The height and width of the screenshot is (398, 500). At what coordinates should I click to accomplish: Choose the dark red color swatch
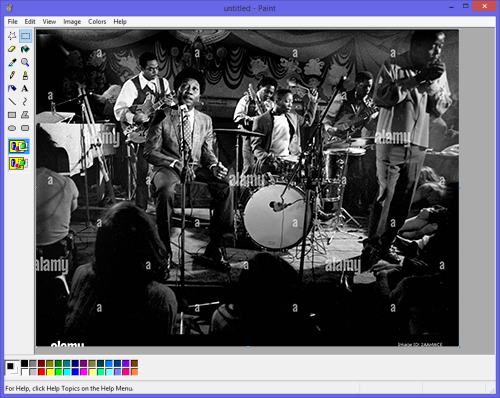(41, 363)
